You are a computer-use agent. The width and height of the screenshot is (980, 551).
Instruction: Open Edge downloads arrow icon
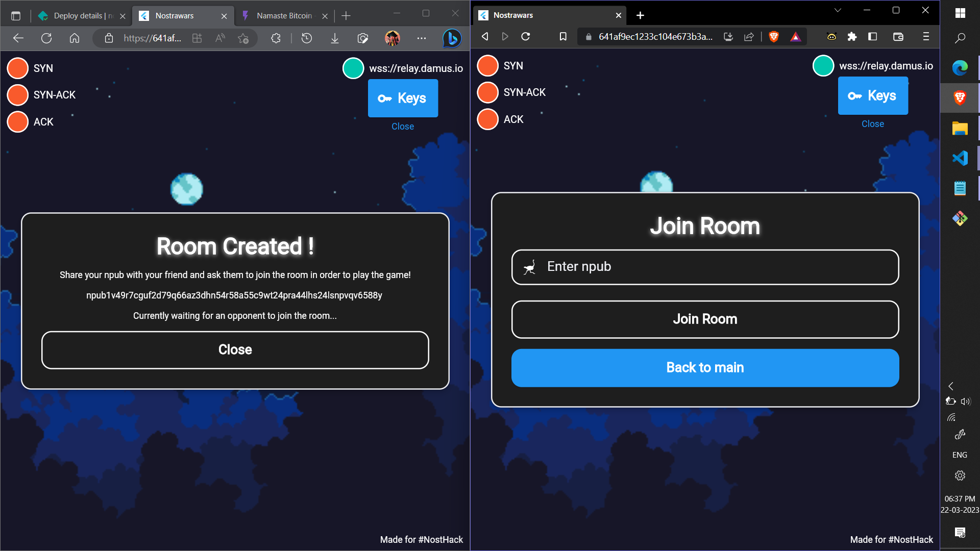tap(335, 38)
